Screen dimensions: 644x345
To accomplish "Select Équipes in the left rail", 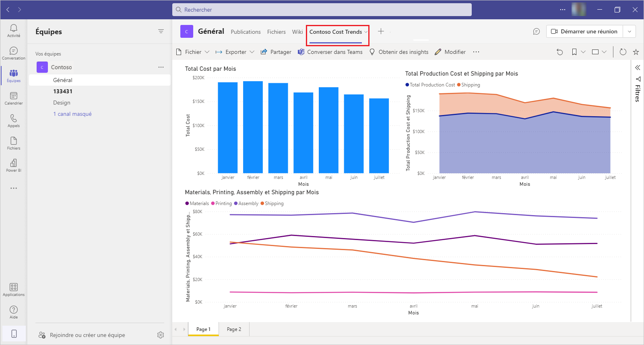I will click(x=14, y=76).
